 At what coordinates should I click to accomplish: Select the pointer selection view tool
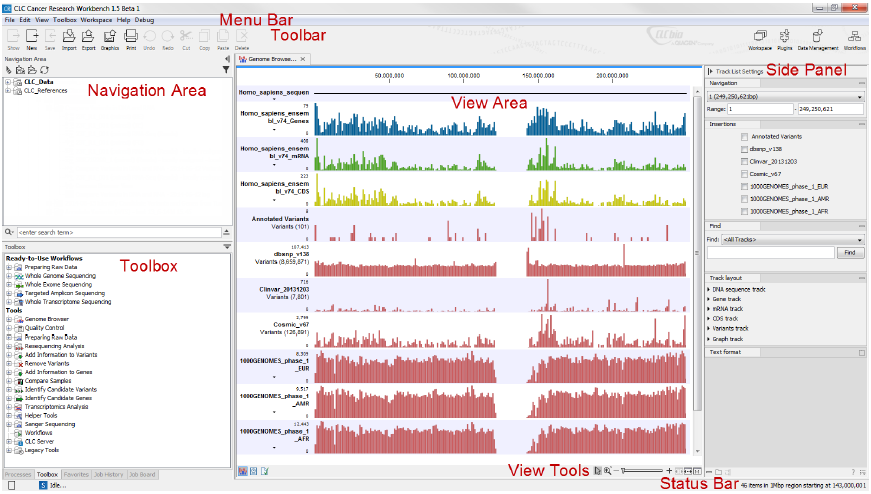coord(598,471)
